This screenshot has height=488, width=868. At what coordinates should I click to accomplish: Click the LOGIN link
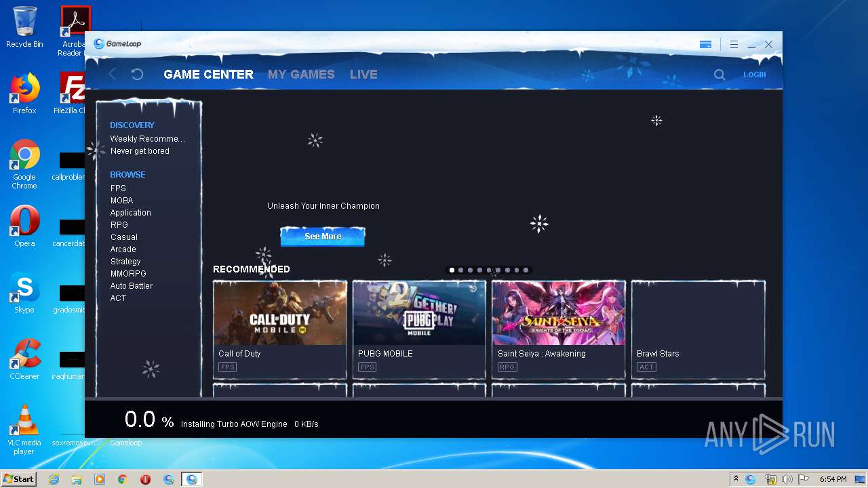754,75
